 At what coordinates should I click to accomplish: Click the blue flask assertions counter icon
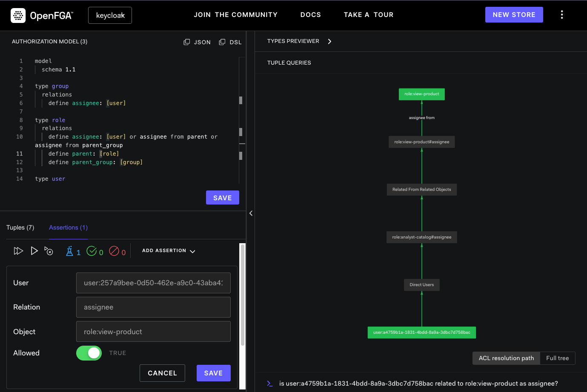coord(70,251)
